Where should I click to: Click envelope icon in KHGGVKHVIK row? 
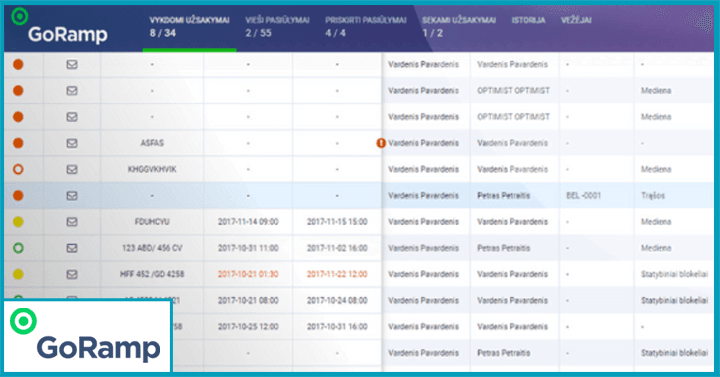pos(72,169)
